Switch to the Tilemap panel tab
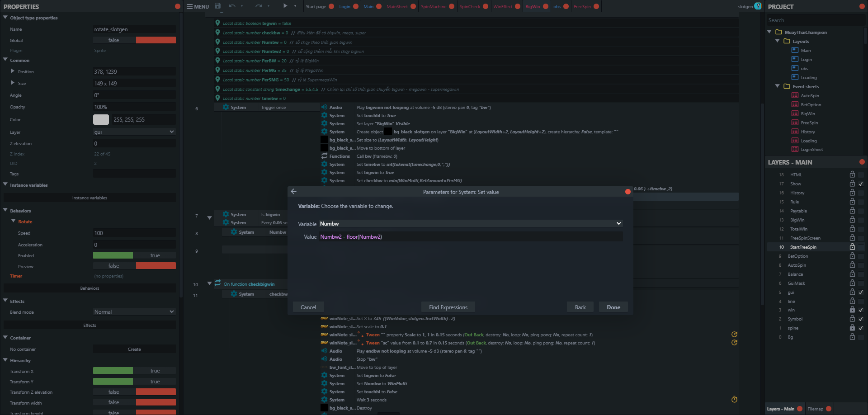 (815, 409)
